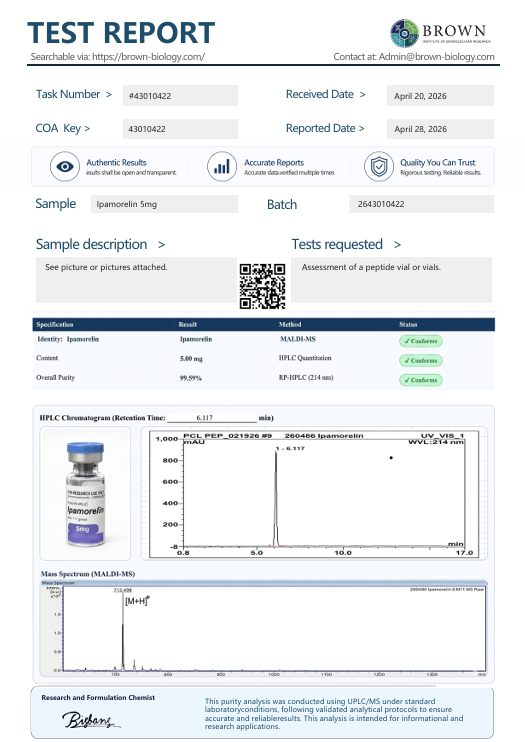Click the arrow after Sample description
525x742 pixels.
tap(161, 245)
